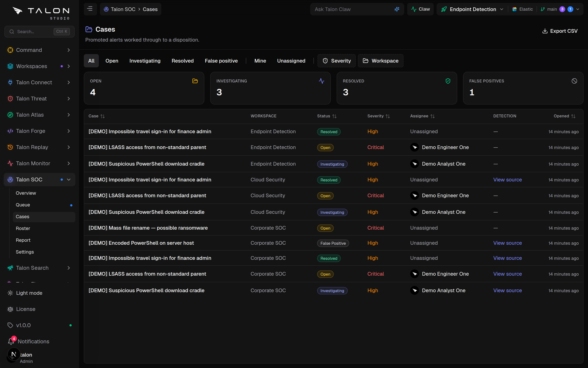This screenshot has width=588, height=368.
Task: Open View source for Encoded PowerShell case
Action: click(507, 243)
